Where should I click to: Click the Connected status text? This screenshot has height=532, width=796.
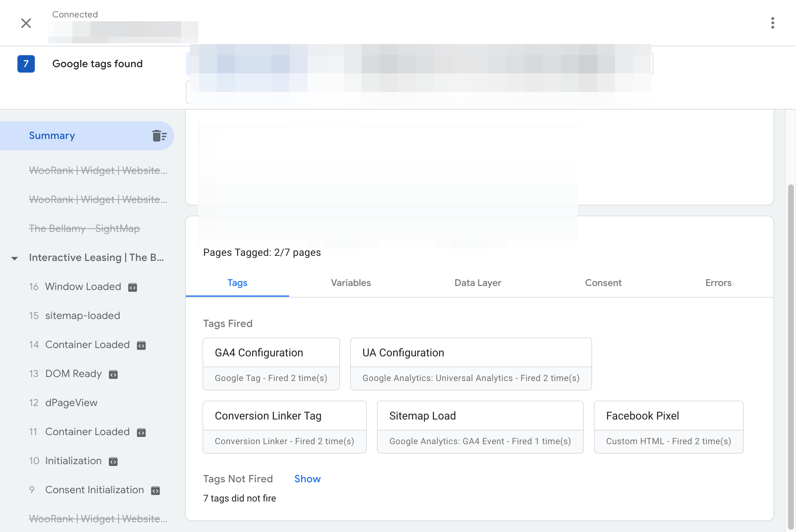[x=75, y=15]
